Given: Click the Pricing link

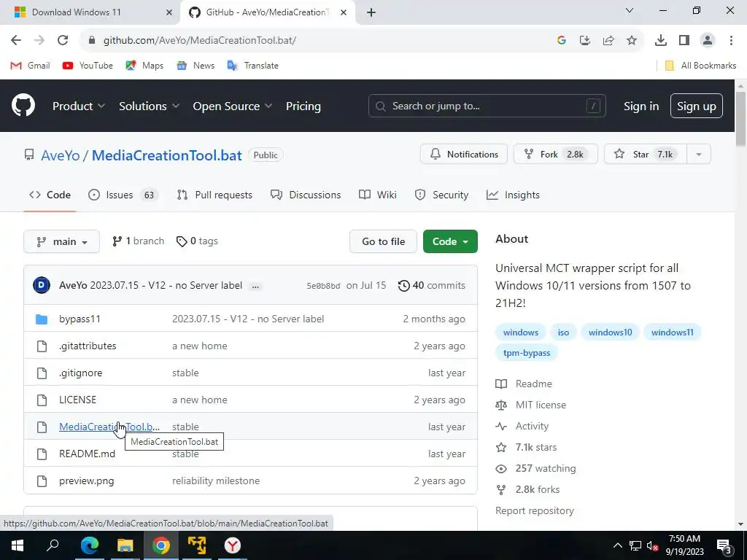Looking at the screenshot, I should 303,106.
